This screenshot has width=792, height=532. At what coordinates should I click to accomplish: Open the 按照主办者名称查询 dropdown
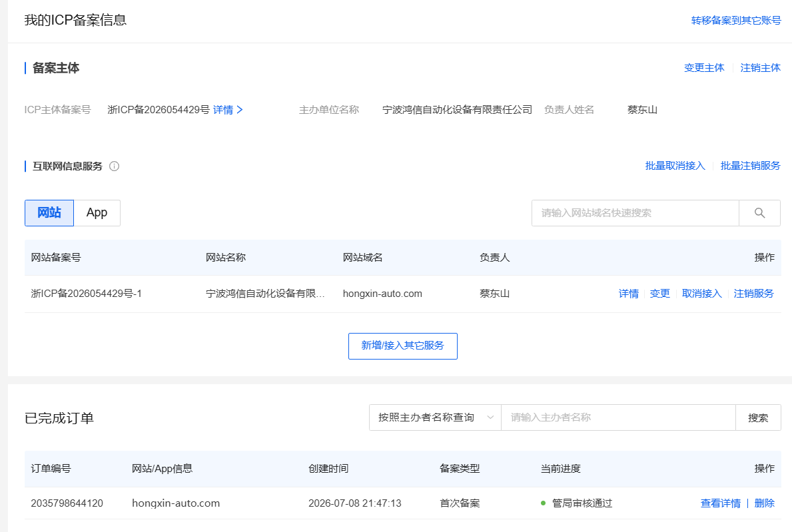(x=435, y=417)
